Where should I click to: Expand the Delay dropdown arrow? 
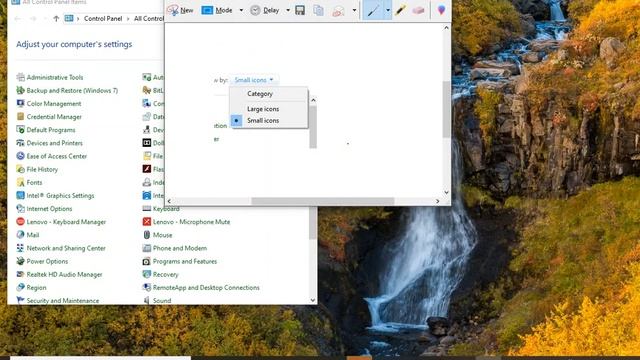[x=288, y=10]
